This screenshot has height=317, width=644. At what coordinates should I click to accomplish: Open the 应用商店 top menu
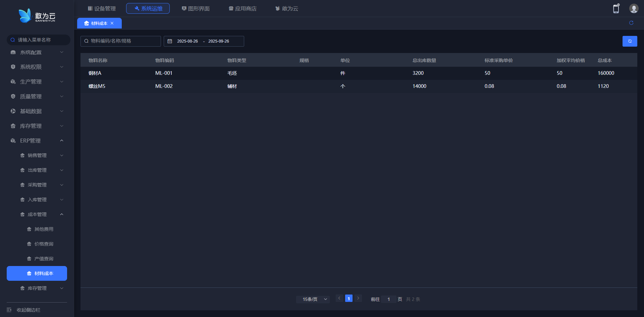point(243,8)
